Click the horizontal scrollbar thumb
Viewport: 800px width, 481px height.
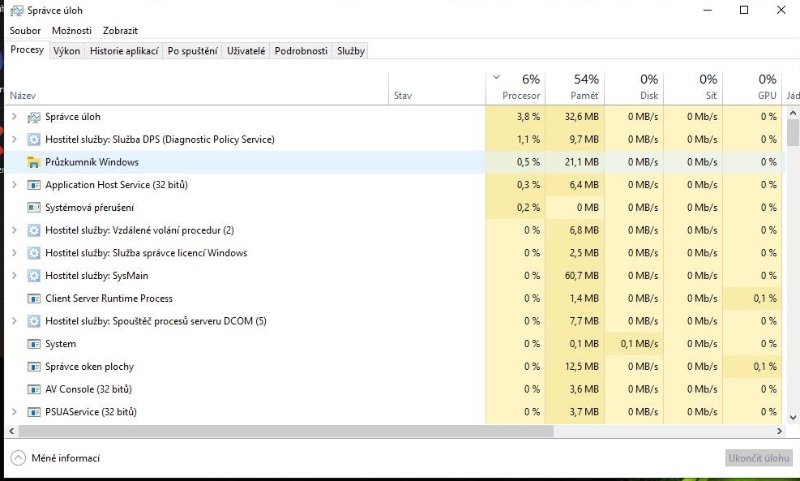286,431
